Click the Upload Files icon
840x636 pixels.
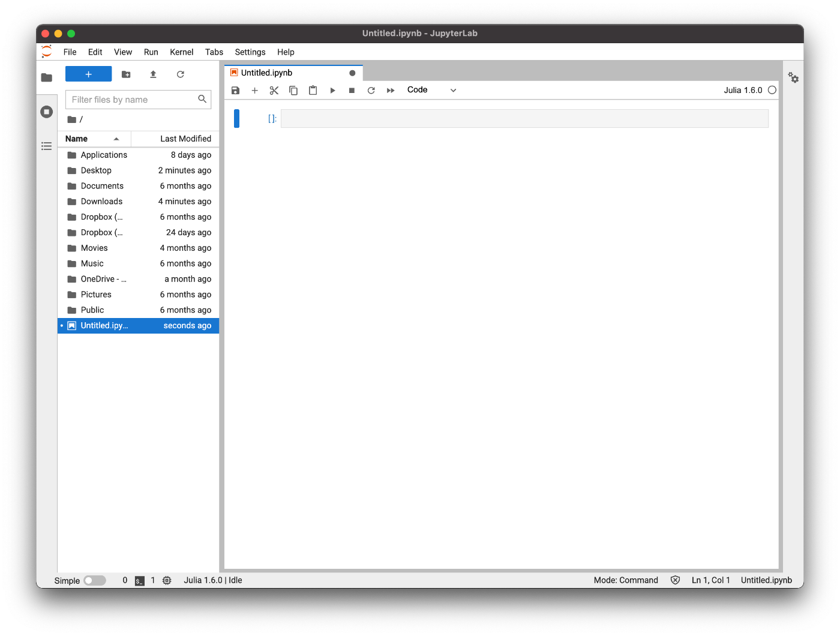[x=153, y=74]
